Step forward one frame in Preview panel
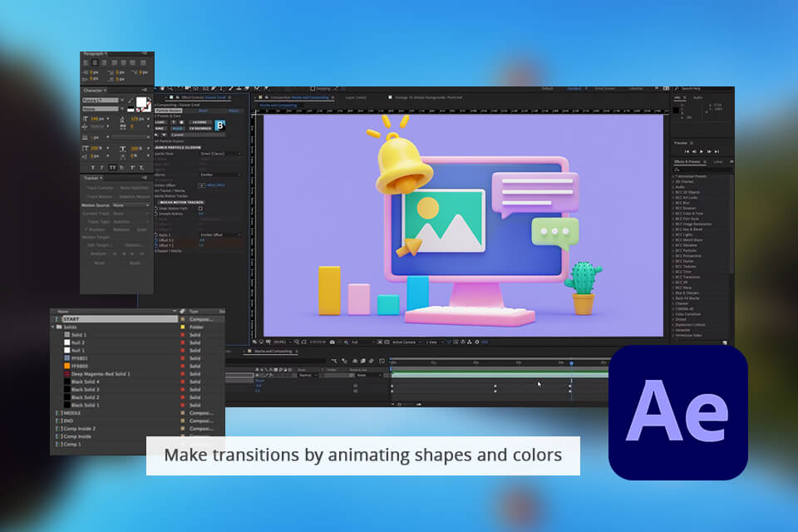 [709, 152]
